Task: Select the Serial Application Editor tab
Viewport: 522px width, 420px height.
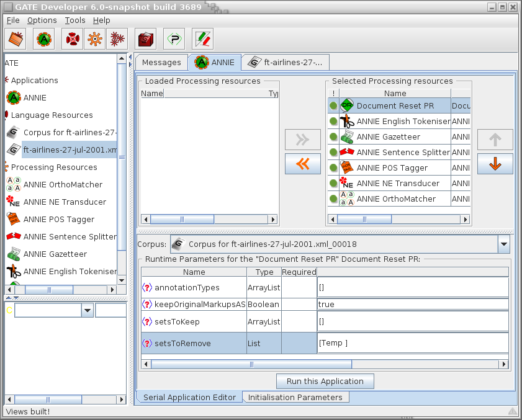Action: pos(189,397)
